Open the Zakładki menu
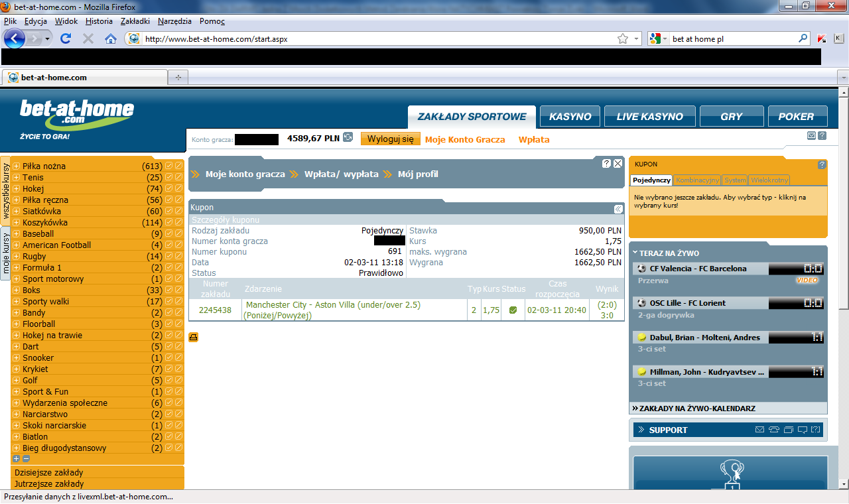Screen dimensions: 849x504 (135, 21)
